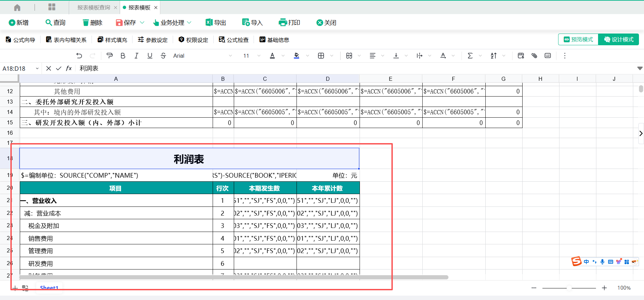Apply the format painter tool
The image size is (644, 300).
(109, 56)
